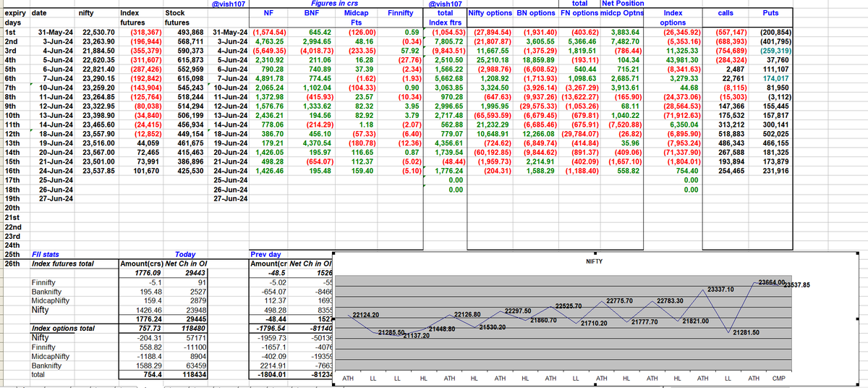Select BNF value 4,370.54
The height and width of the screenshot is (388, 868).
point(316,143)
